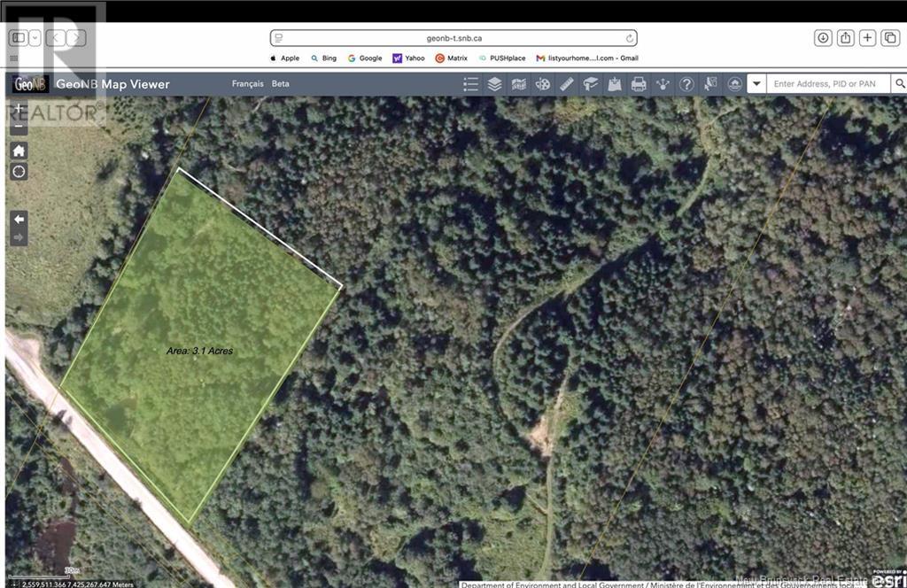Open the Print map tool
The width and height of the screenshot is (907, 588).
pyautogui.click(x=639, y=83)
